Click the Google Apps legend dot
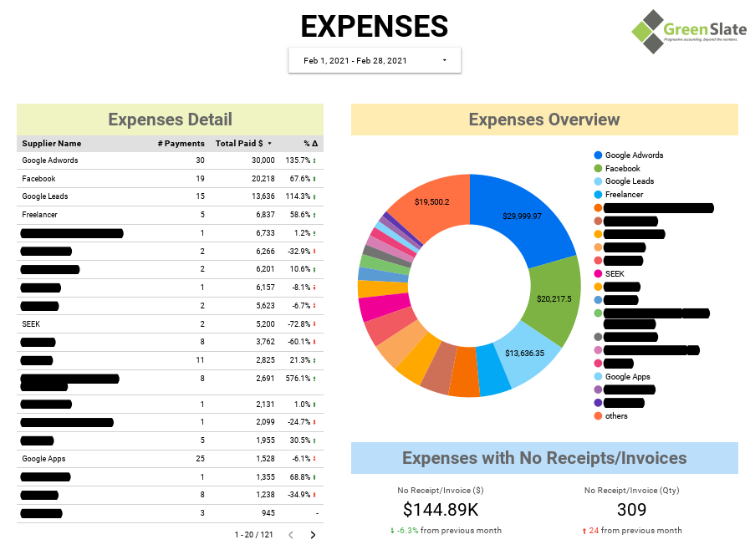 point(598,376)
